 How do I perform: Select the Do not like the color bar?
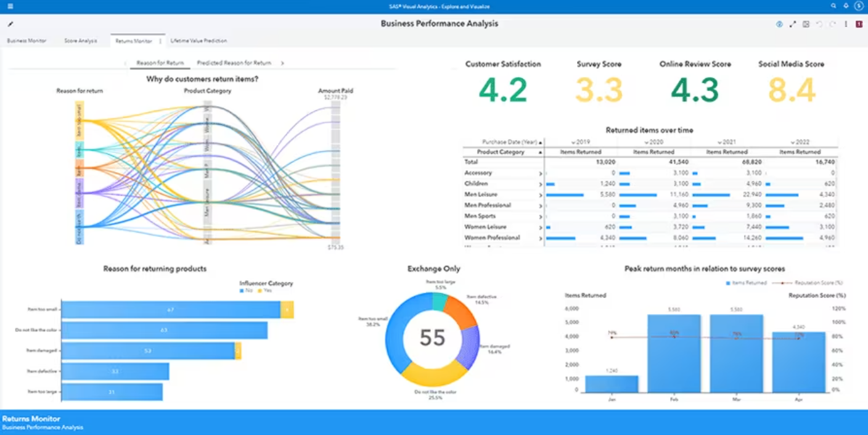click(x=165, y=330)
